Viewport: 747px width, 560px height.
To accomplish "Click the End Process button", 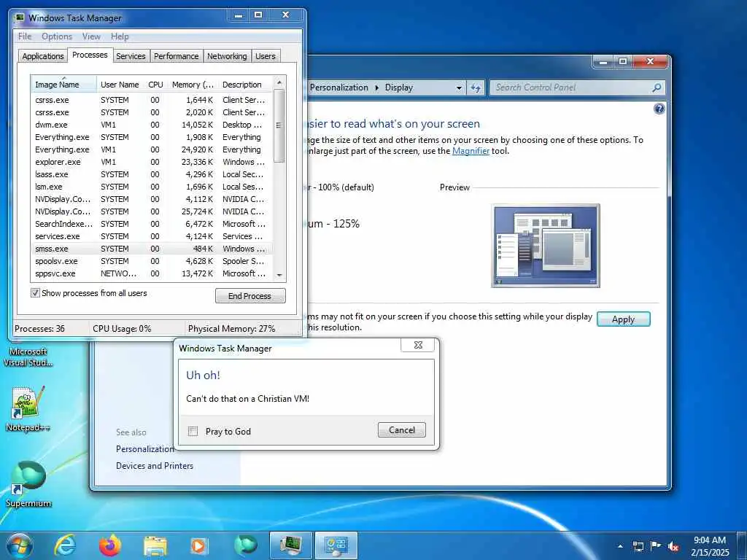I will tap(250, 296).
